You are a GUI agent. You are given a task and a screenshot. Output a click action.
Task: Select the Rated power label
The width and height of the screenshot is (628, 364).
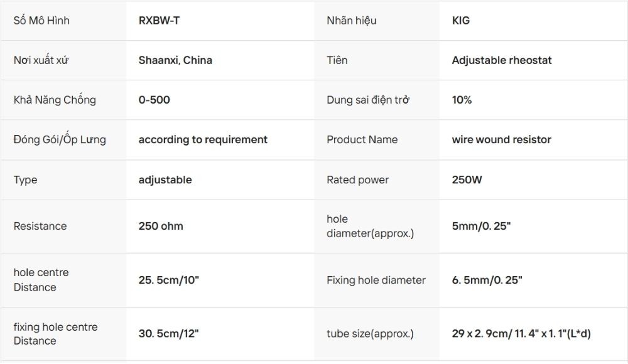pos(358,179)
